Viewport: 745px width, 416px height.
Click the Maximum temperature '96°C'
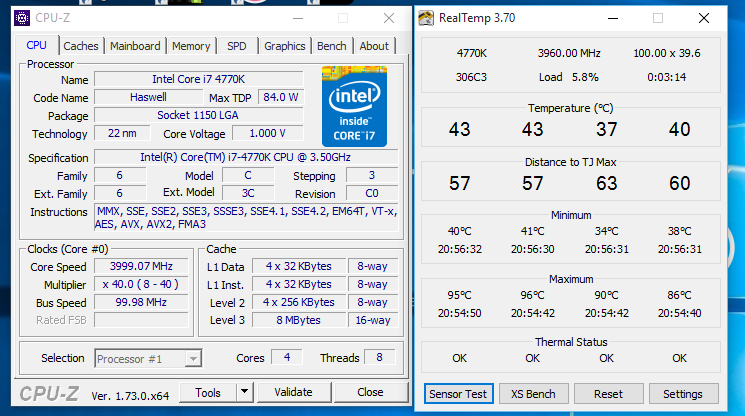click(533, 295)
